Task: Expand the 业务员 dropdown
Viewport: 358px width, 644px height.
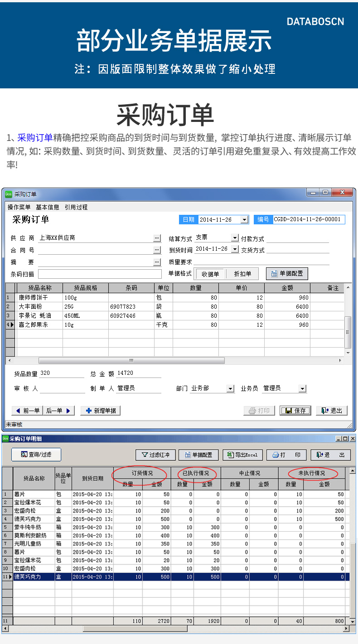Action: pos(302,389)
